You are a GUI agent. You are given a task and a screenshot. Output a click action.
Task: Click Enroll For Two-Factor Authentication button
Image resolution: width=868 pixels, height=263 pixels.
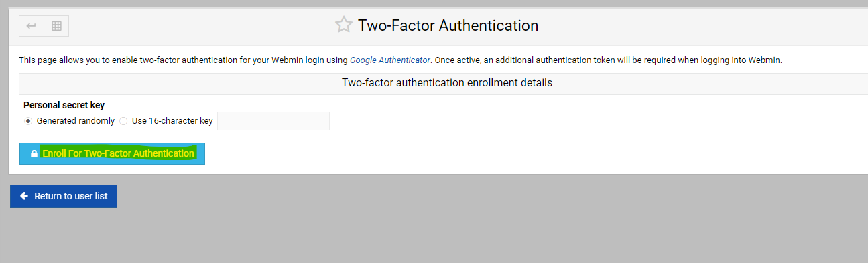point(112,153)
